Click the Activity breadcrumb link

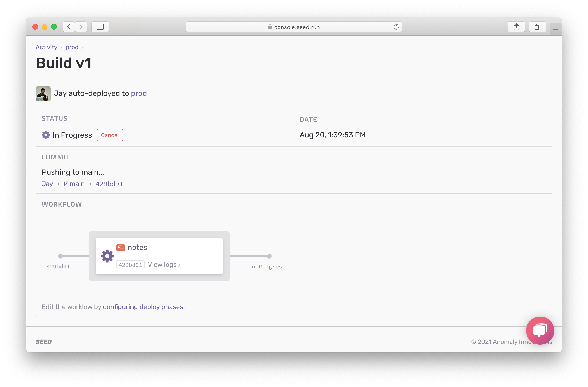click(x=46, y=47)
